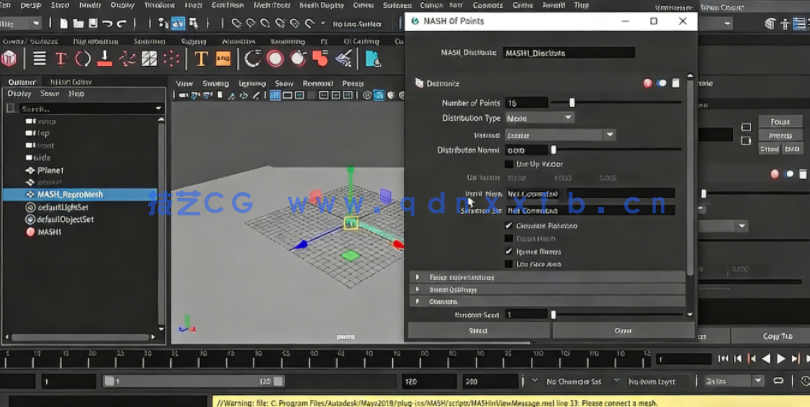Adjust the Number of Points slider
The width and height of the screenshot is (810, 407).
[572, 102]
